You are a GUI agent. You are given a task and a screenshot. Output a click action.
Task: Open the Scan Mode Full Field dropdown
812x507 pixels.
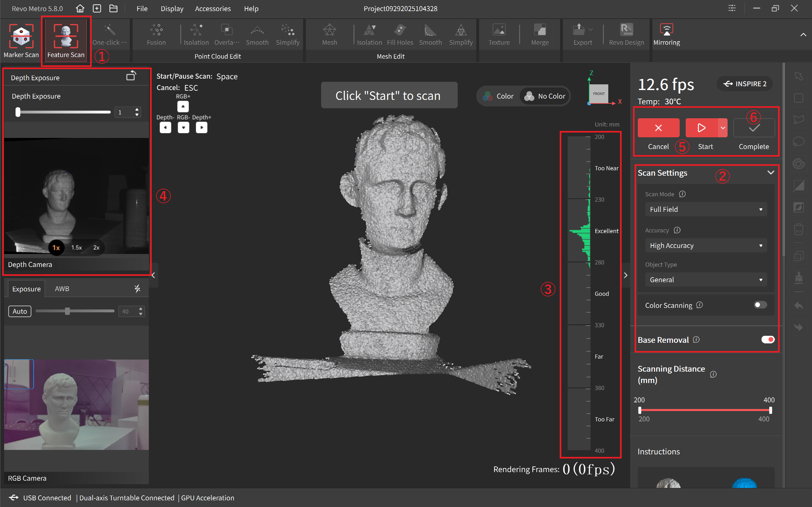click(705, 209)
